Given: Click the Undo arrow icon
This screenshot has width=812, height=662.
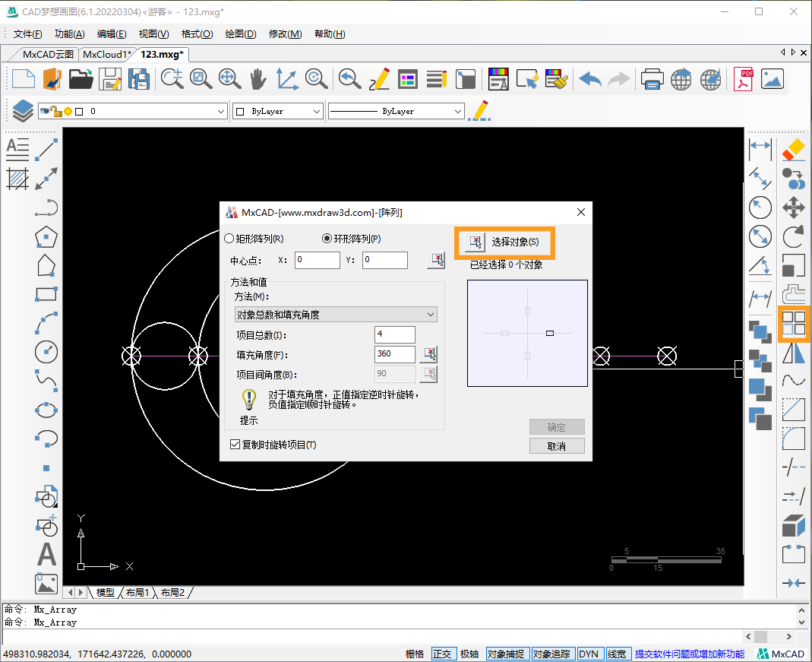Looking at the screenshot, I should [590, 79].
